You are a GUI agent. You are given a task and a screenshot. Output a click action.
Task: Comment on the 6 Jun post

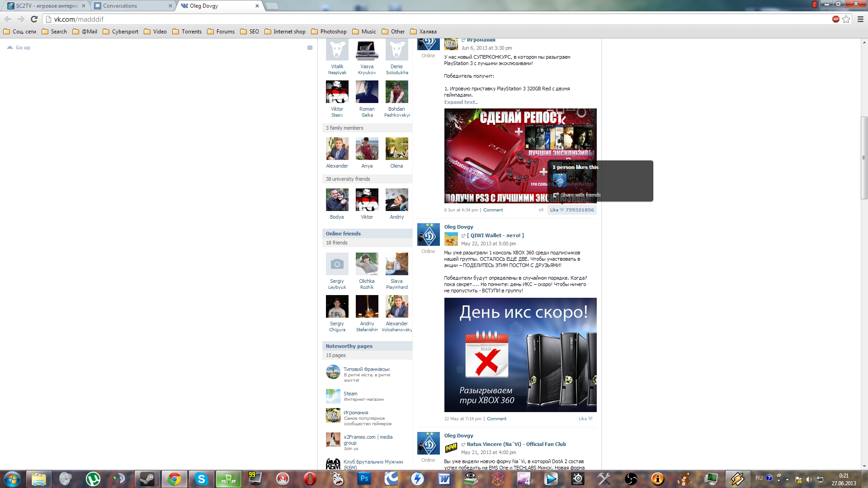pyautogui.click(x=493, y=210)
